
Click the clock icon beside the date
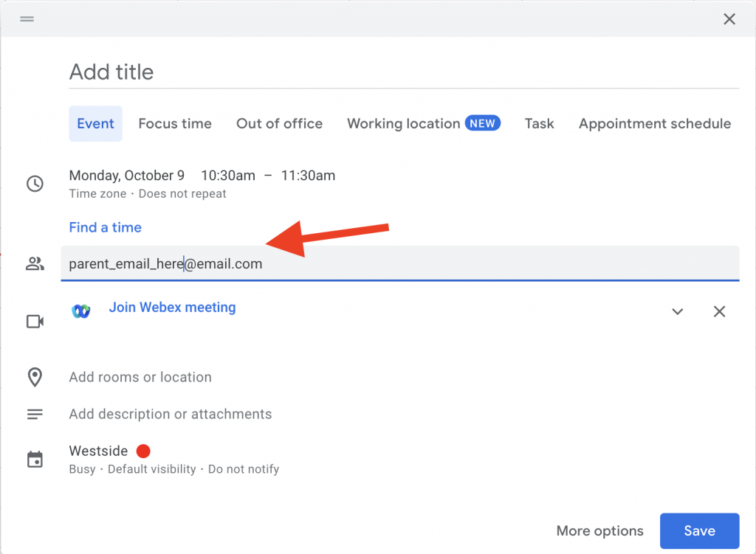coord(35,184)
